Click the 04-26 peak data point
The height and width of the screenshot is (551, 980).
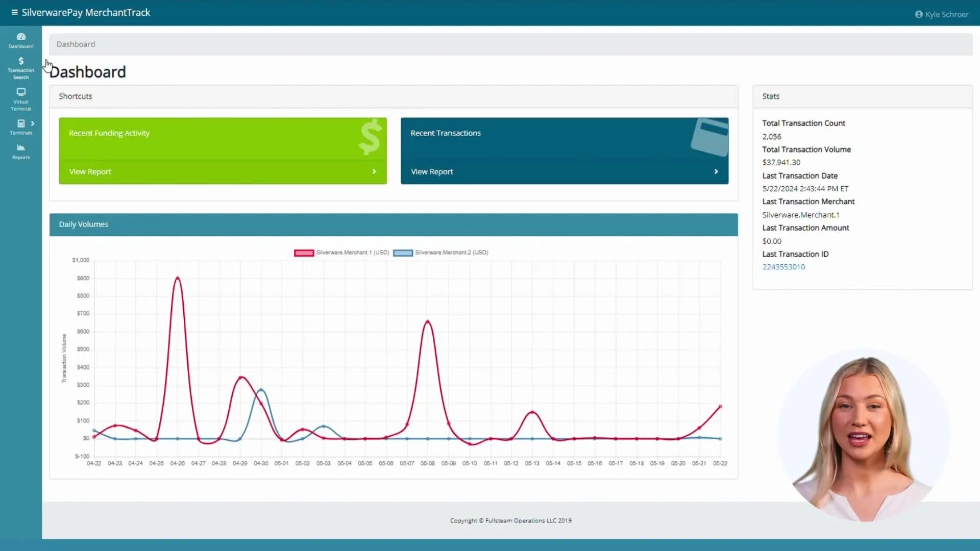coord(178,278)
